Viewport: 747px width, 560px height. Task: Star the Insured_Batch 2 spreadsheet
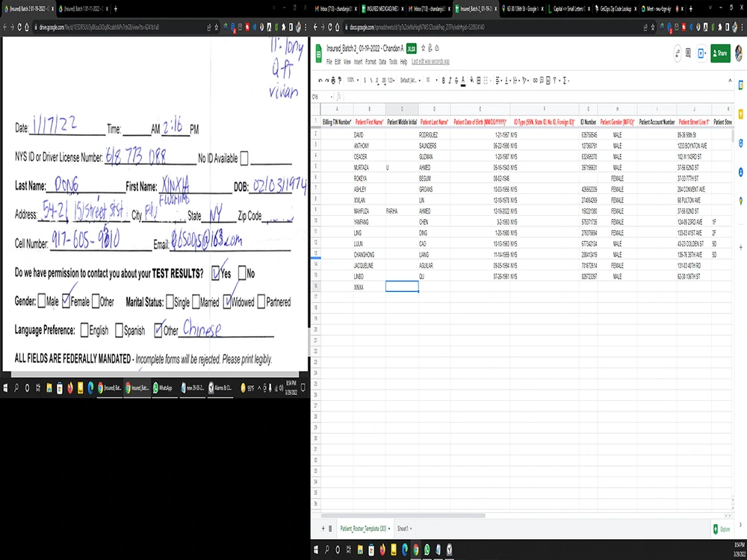[x=423, y=48]
